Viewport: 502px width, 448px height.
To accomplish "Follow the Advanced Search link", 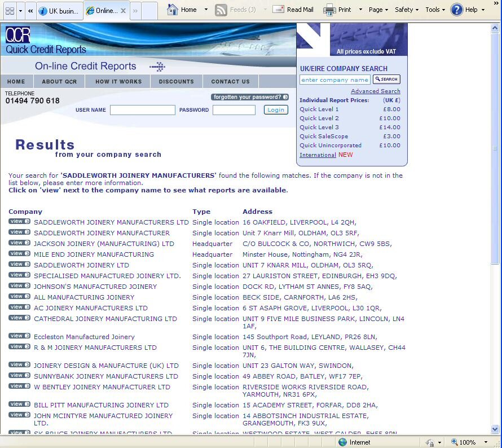I will (375, 91).
